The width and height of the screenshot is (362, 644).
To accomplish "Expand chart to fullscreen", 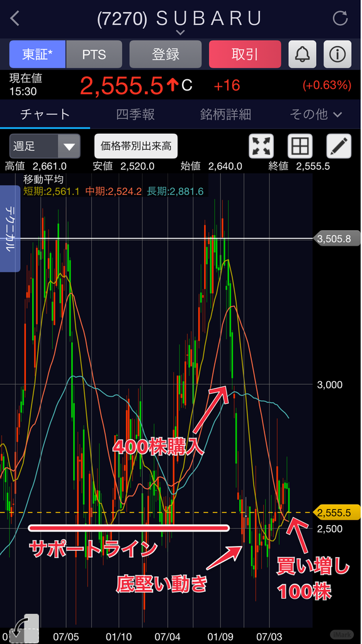I will (262, 146).
